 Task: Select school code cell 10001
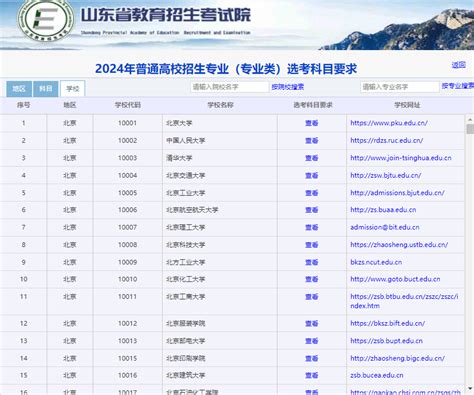click(127, 123)
